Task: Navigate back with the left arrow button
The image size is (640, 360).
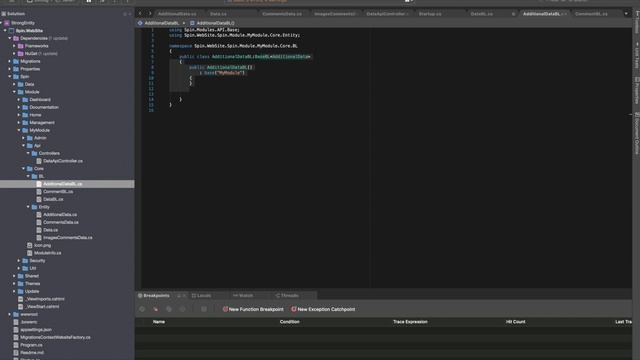Action: coord(140,13)
